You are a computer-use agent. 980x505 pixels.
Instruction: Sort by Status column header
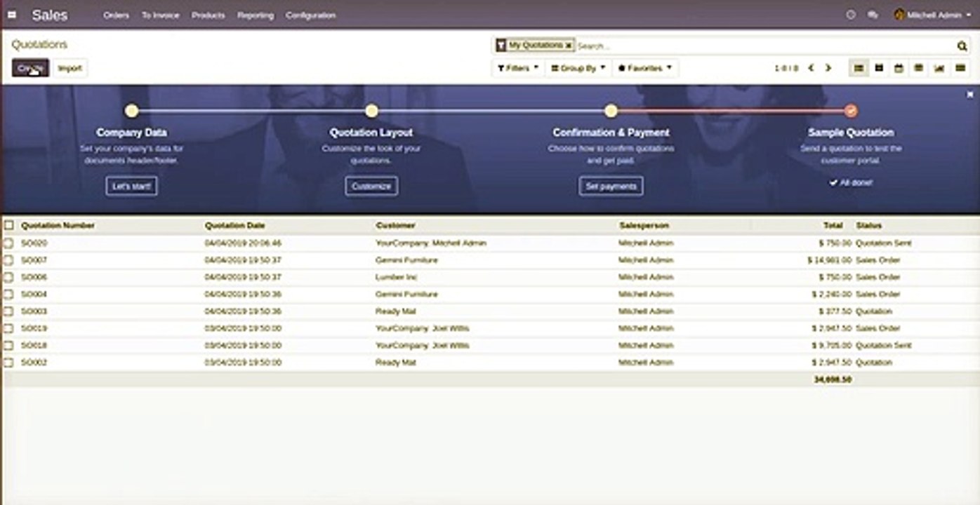868,225
